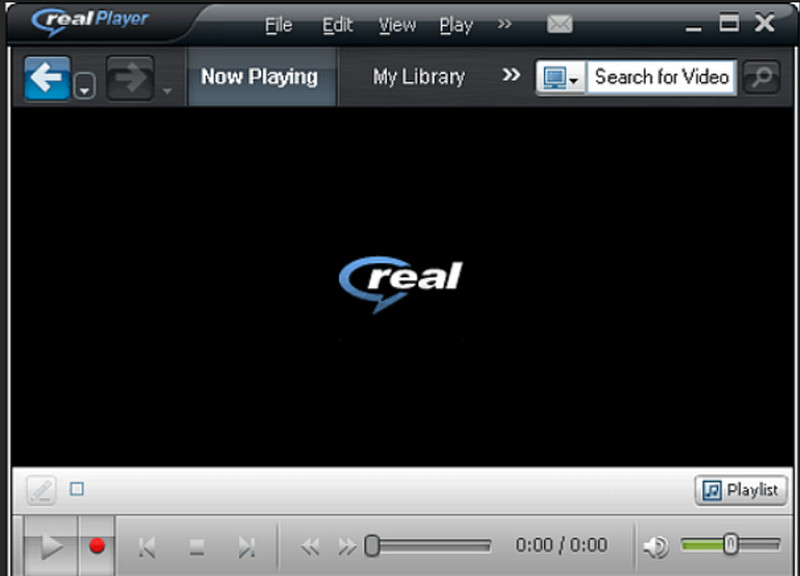Image resolution: width=800 pixels, height=576 pixels.
Task: Click the magnifying glass search button
Action: [x=762, y=78]
